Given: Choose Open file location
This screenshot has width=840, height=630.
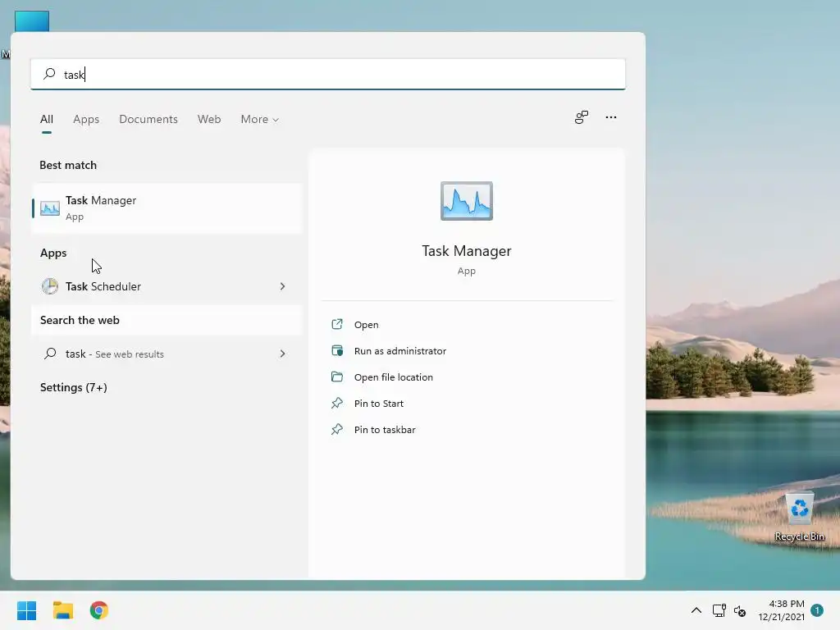Looking at the screenshot, I should pos(393,377).
